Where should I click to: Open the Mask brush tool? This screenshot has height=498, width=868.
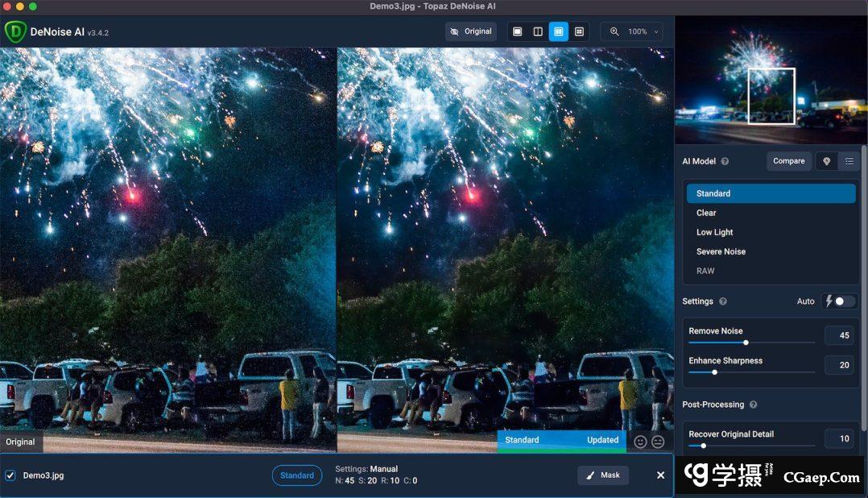(x=602, y=475)
